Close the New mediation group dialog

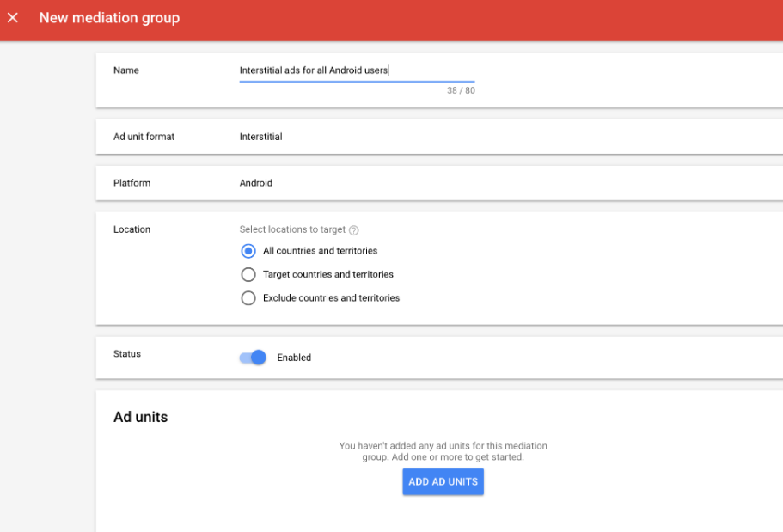coord(13,18)
